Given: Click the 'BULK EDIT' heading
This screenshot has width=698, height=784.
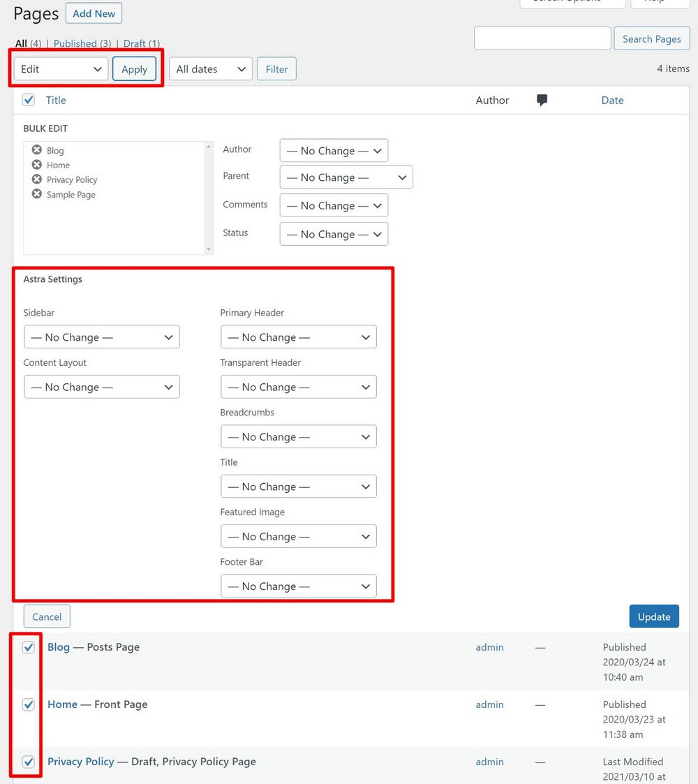Looking at the screenshot, I should 45,128.
